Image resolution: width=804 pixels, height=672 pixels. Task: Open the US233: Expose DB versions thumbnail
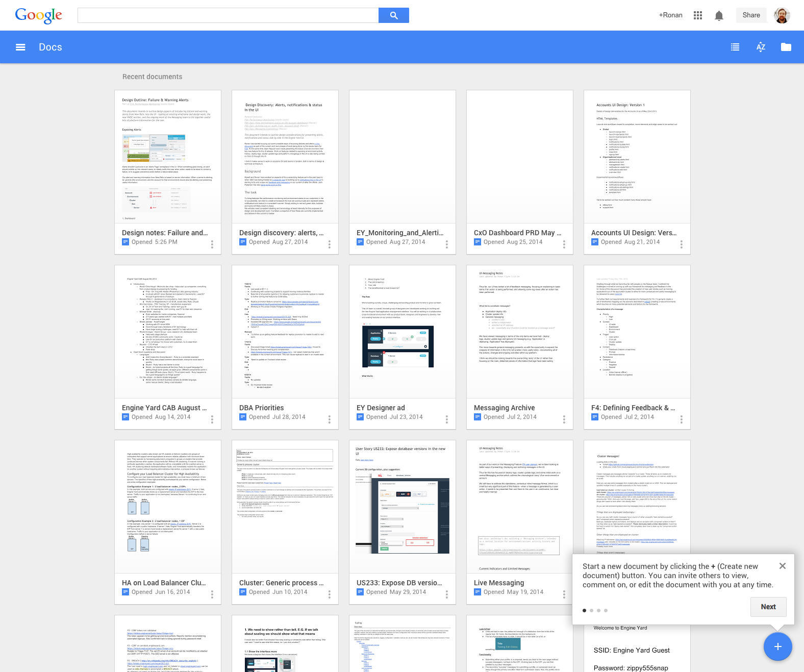pyautogui.click(x=403, y=507)
